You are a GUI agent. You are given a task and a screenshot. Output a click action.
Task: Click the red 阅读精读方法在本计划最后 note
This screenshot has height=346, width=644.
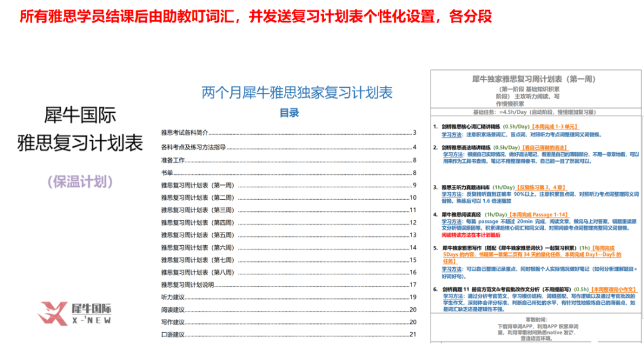[470, 235]
